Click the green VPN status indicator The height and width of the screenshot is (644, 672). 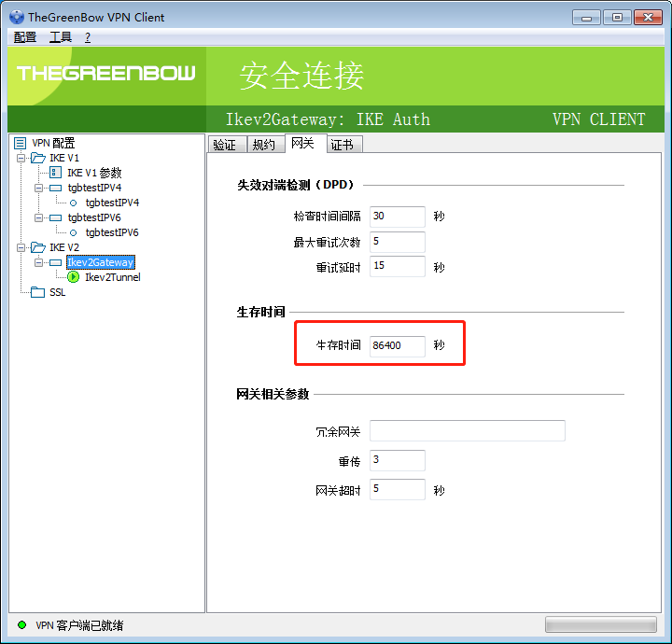(21, 624)
